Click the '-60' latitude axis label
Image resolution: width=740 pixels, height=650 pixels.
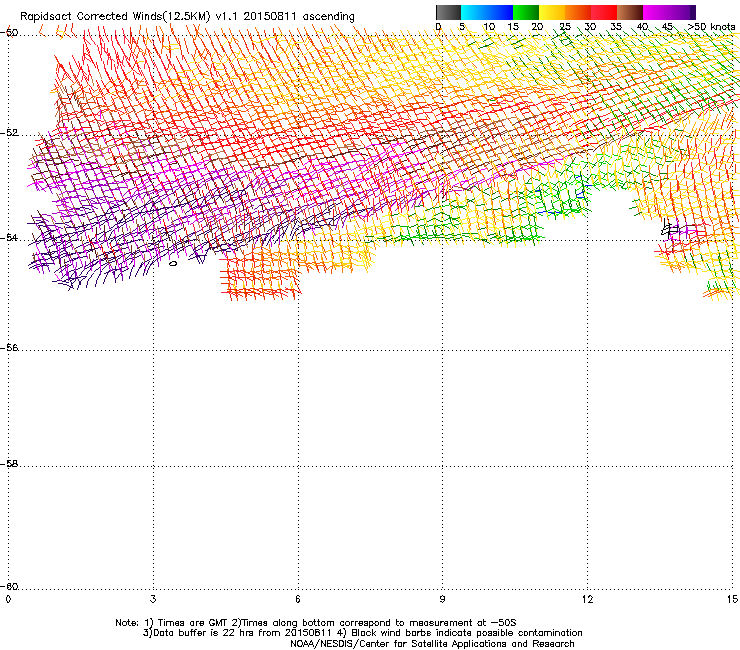[9, 586]
